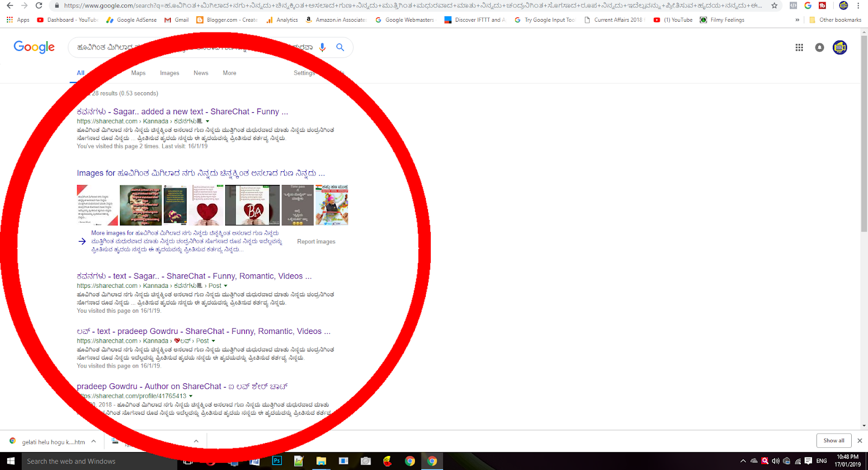Open Filmy Feelings bookmark
This screenshot has height=470, width=868.
(x=722, y=20)
